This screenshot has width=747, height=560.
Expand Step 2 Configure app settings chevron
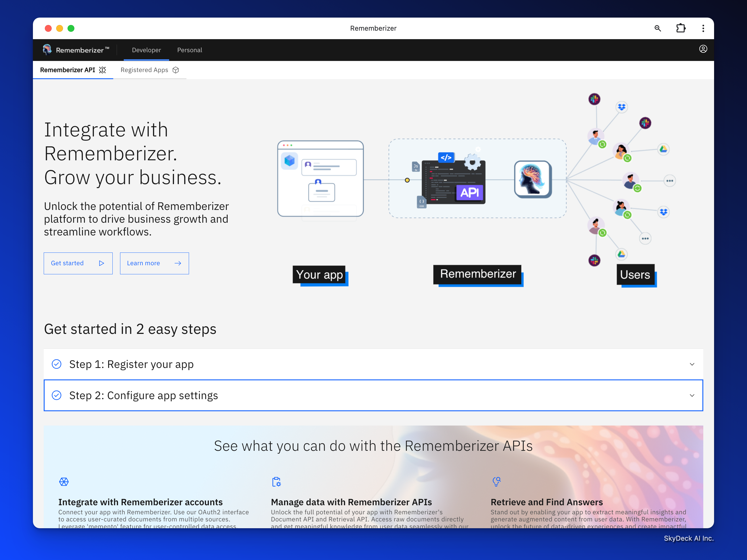(x=692, y=396)
